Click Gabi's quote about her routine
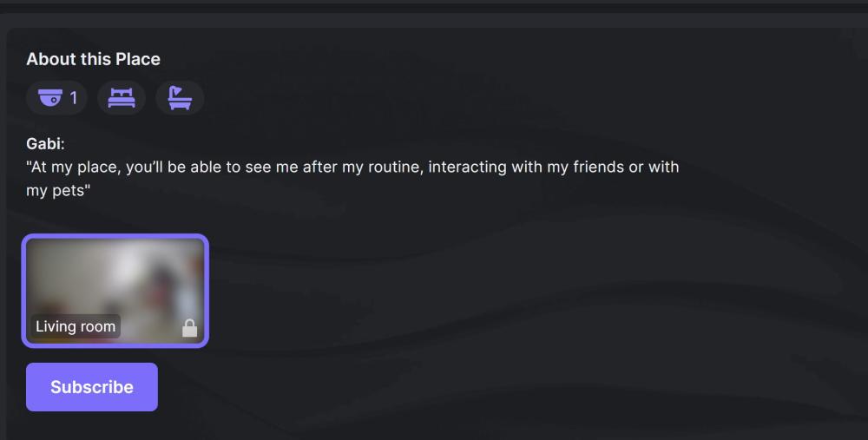 [x=352, y=167]
